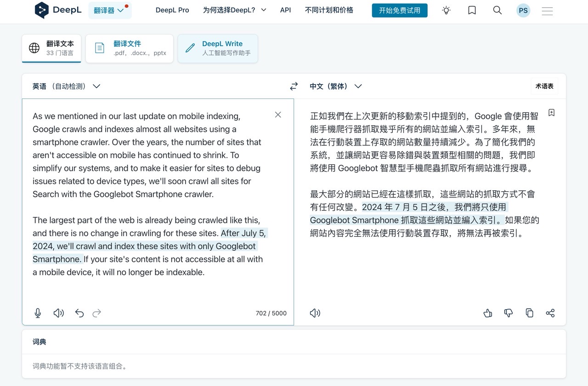Expand the 为何选择DeepL? menu
Screen dimensions: 588x386
(x=234, y=10)
